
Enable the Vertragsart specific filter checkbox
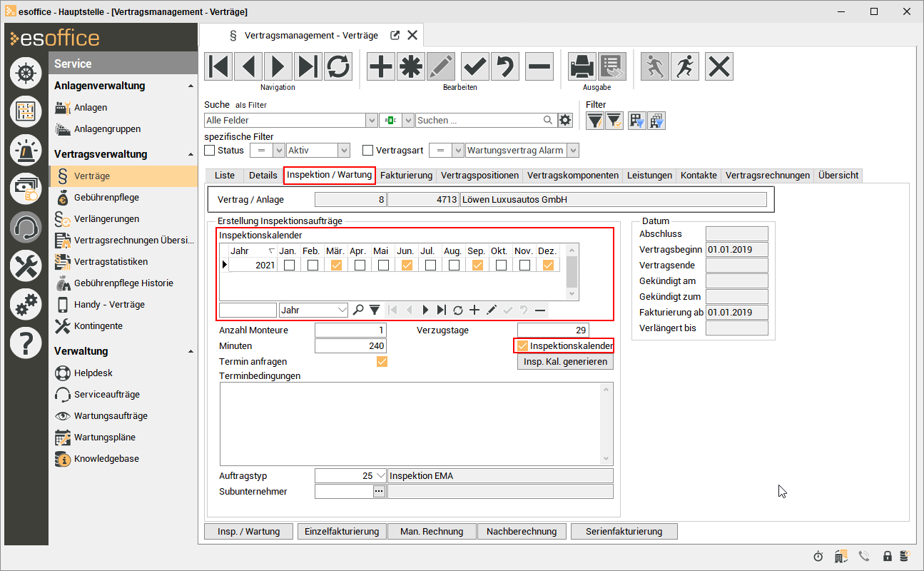pos(368,151)
